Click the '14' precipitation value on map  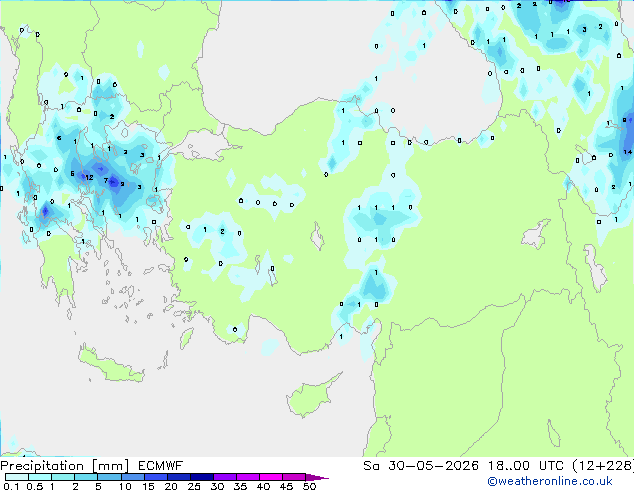pyautogui.click(x=628, y=152)
